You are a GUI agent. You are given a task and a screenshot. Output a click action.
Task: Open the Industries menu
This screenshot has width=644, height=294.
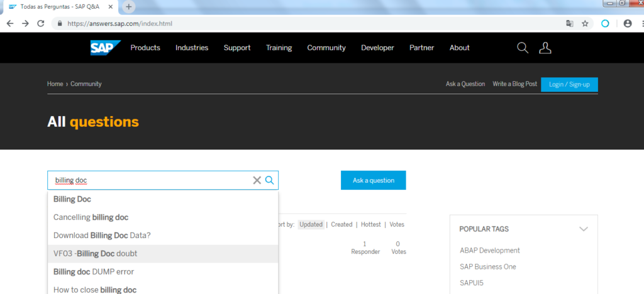point(192,48)
